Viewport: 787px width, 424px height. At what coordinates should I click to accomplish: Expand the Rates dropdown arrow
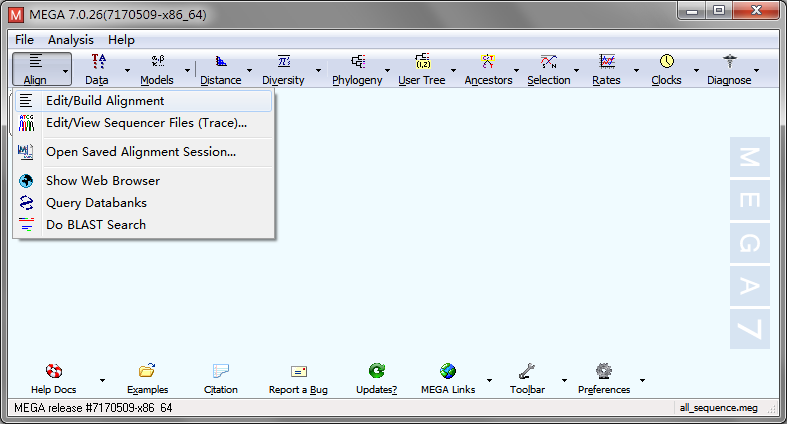tap(636, 70)
